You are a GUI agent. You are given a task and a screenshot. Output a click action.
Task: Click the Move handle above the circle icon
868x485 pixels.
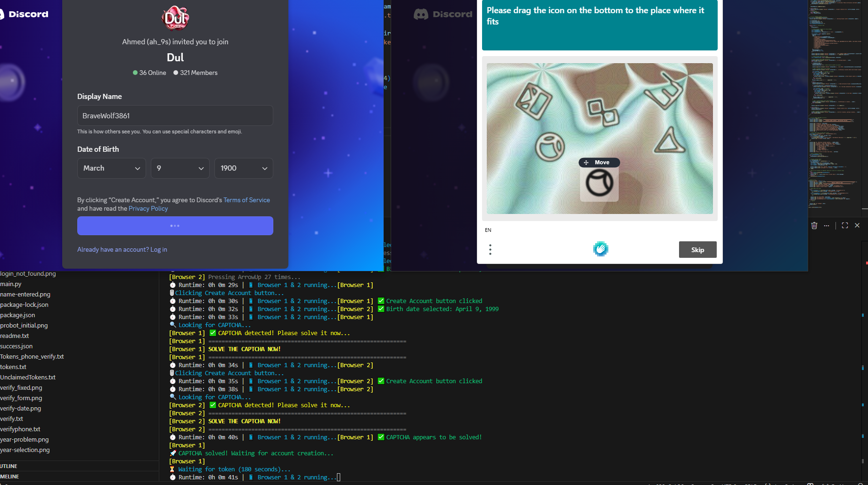[x=599, y=163]
